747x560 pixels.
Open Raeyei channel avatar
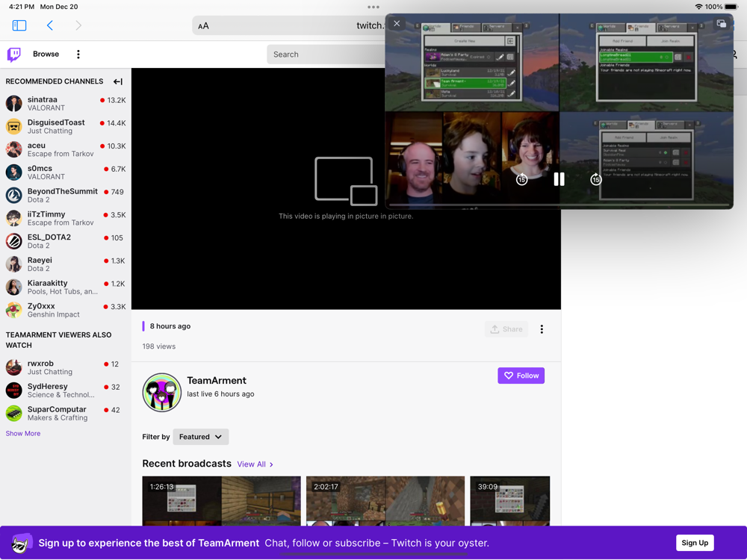(x=13, y=264)
